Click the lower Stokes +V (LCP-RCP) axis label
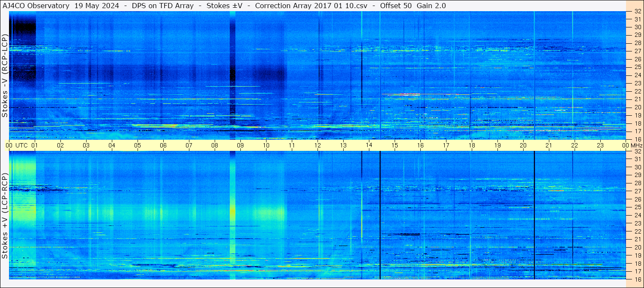 5,216
